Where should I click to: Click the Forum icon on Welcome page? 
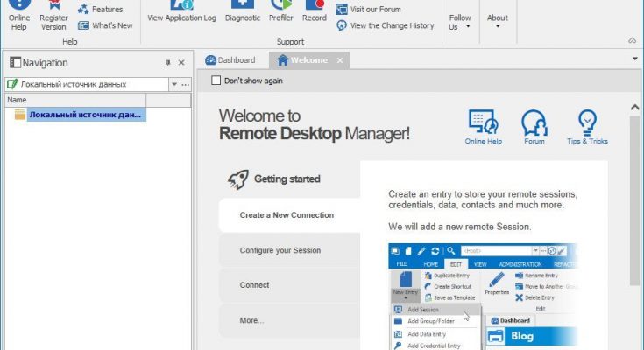tap(534, 127)
